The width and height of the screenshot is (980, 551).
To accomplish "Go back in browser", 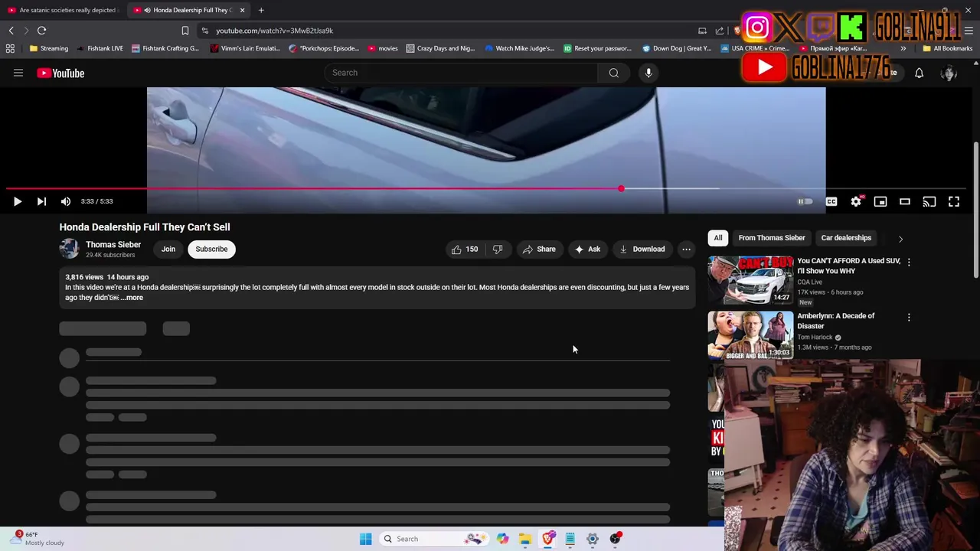I will click(11, 31).
